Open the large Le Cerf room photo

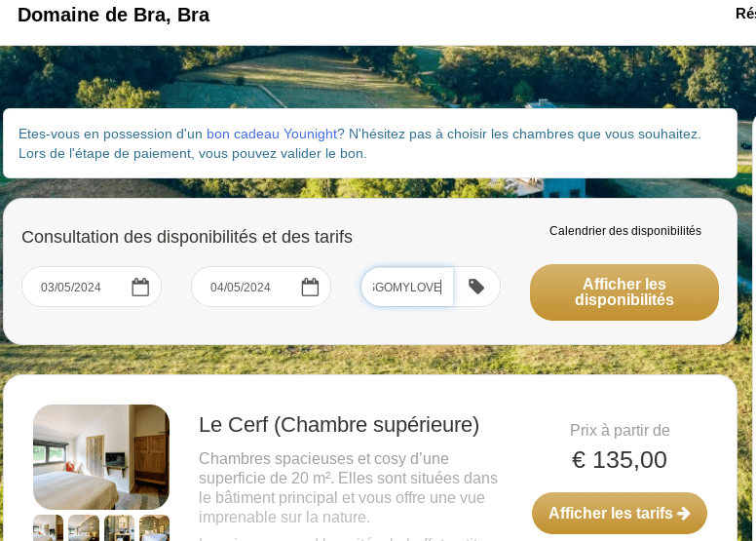pos(101,456)
